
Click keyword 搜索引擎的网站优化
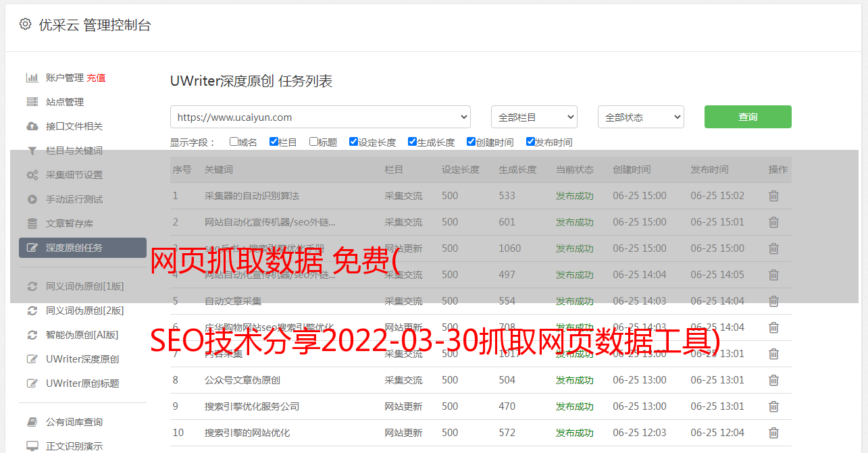click(x=247, y=433)
